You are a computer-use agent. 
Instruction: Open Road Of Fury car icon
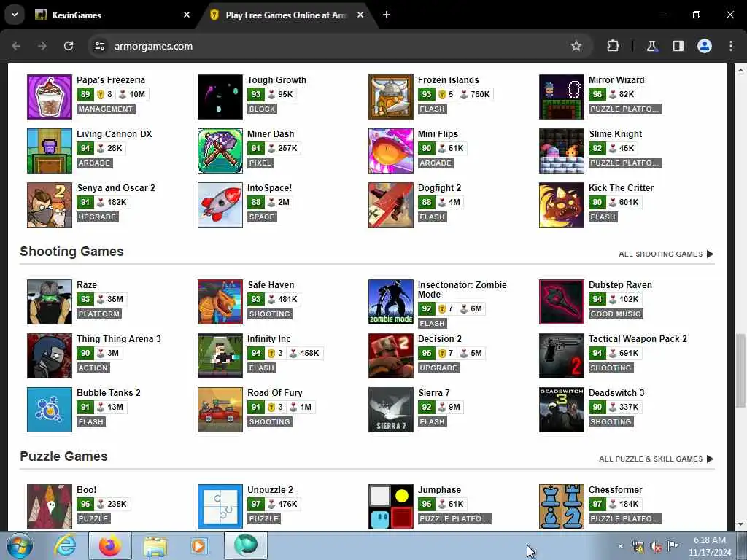pos(220,410)
